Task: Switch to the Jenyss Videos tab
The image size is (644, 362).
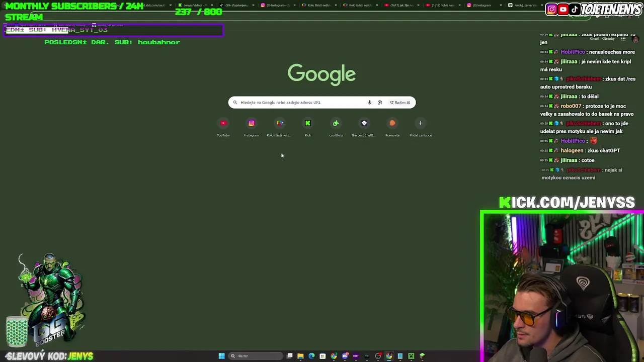Action: (x=195, y=5)
